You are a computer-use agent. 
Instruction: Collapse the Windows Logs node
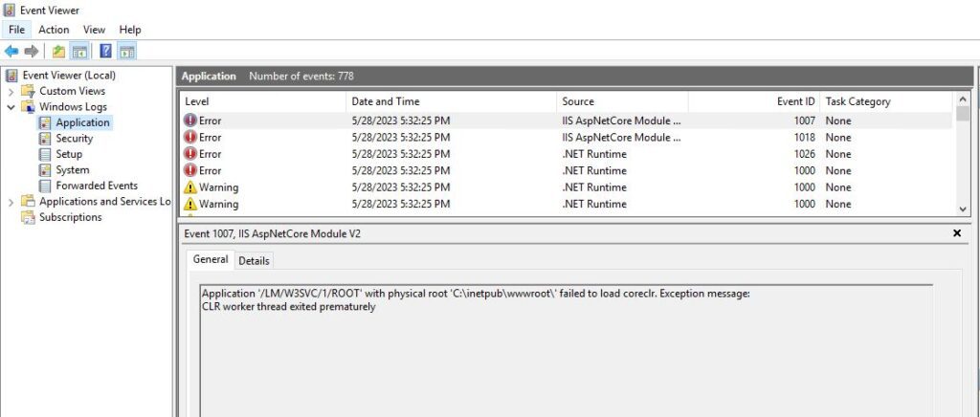point(11,107)
